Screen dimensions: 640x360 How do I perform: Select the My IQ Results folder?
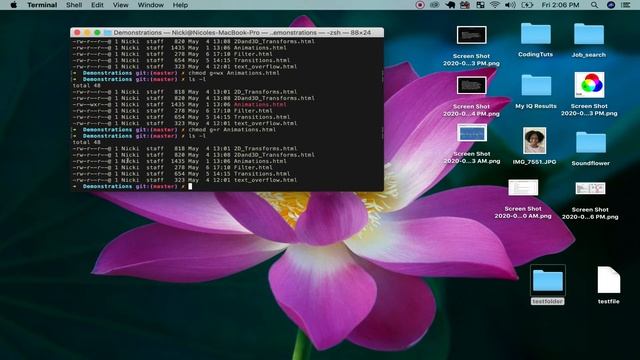click(536, 85)
